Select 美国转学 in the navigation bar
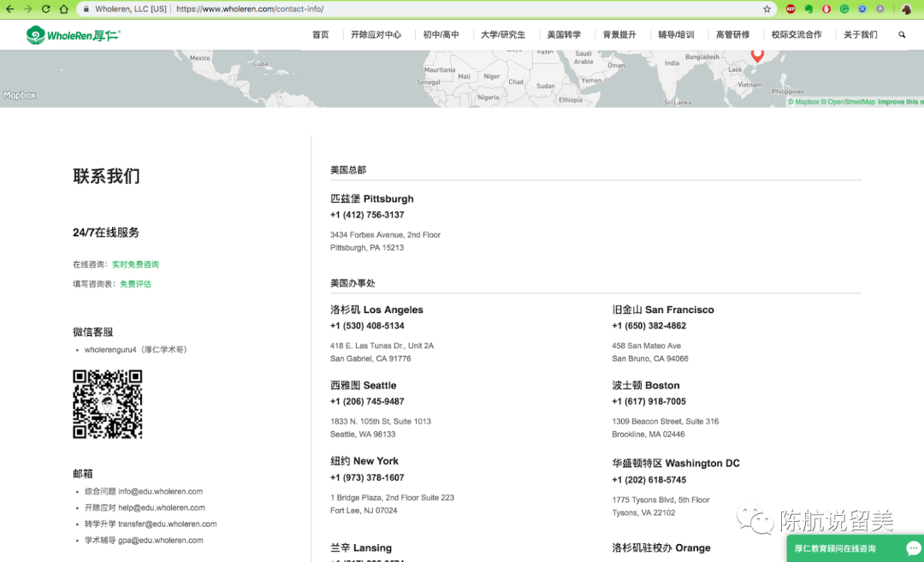The width and height of the screenshot is (924, 562). [x=564, y=35]
